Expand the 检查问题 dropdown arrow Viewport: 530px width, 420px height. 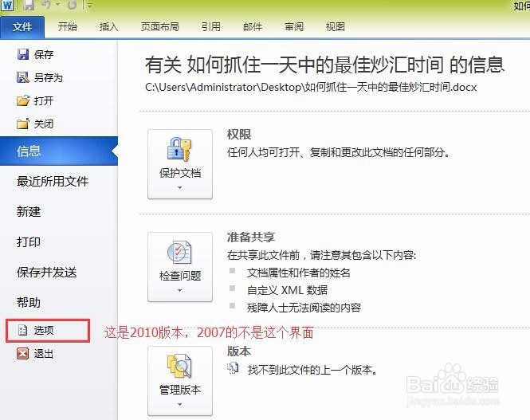[180, 290]
